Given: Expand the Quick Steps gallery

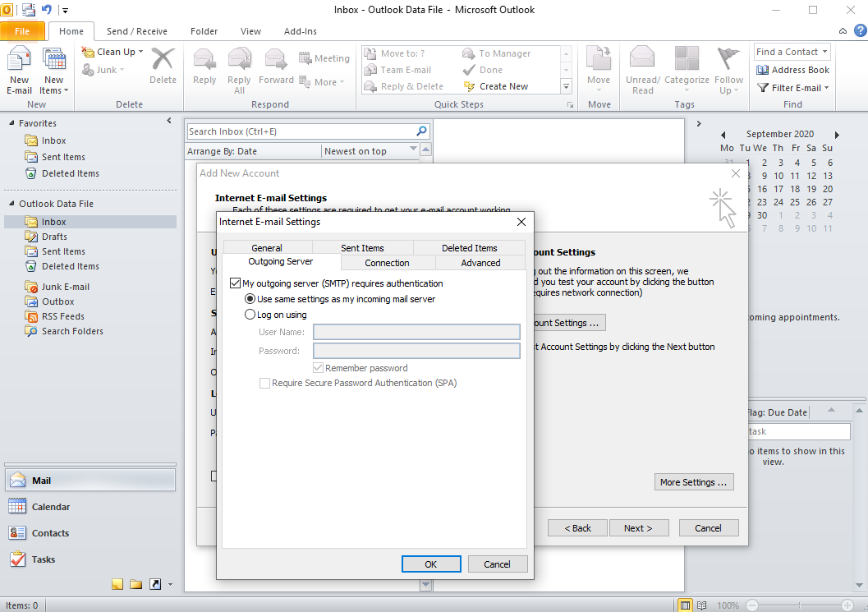Looking at the screenshot, I should pyautogui.click(x=566, y=86).
